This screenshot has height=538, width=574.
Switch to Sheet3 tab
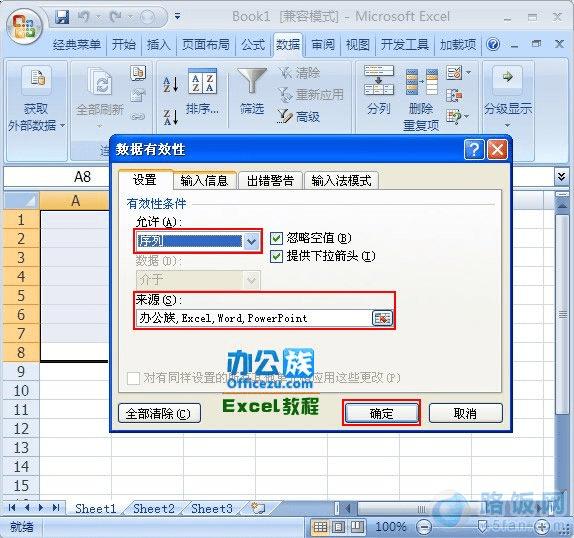pyautogui.click(x=212, y=508)
